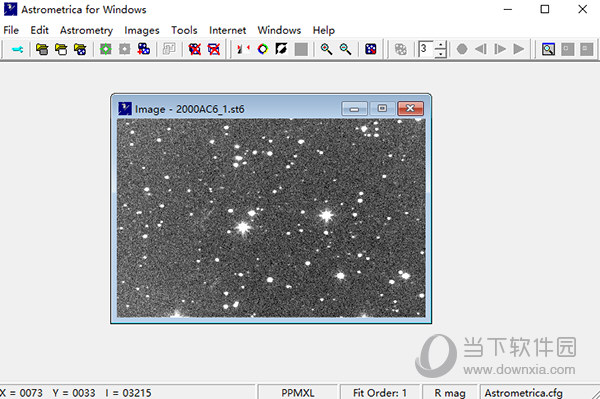
Task: Click the grey octagon stop button
Action: 462,49
